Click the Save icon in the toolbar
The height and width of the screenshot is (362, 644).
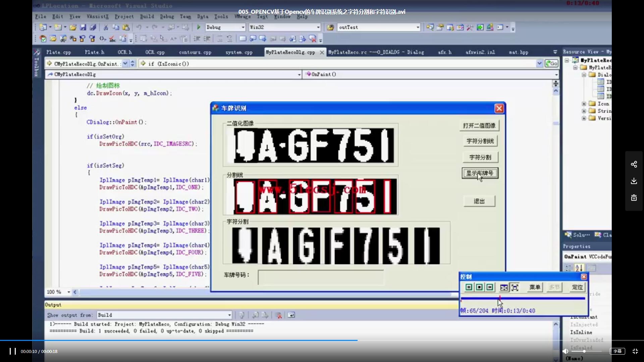(x=83, y=27)
